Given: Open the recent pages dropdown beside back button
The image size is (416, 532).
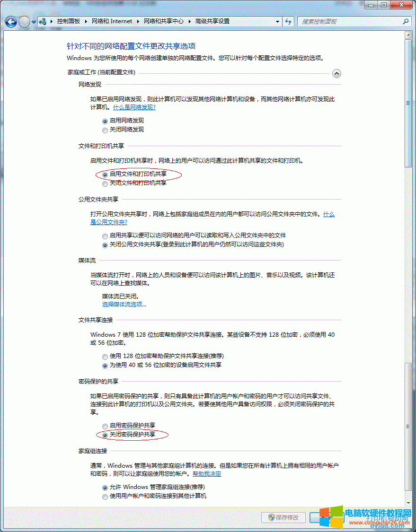Looking at the screenshot, I should click(33, 22).
